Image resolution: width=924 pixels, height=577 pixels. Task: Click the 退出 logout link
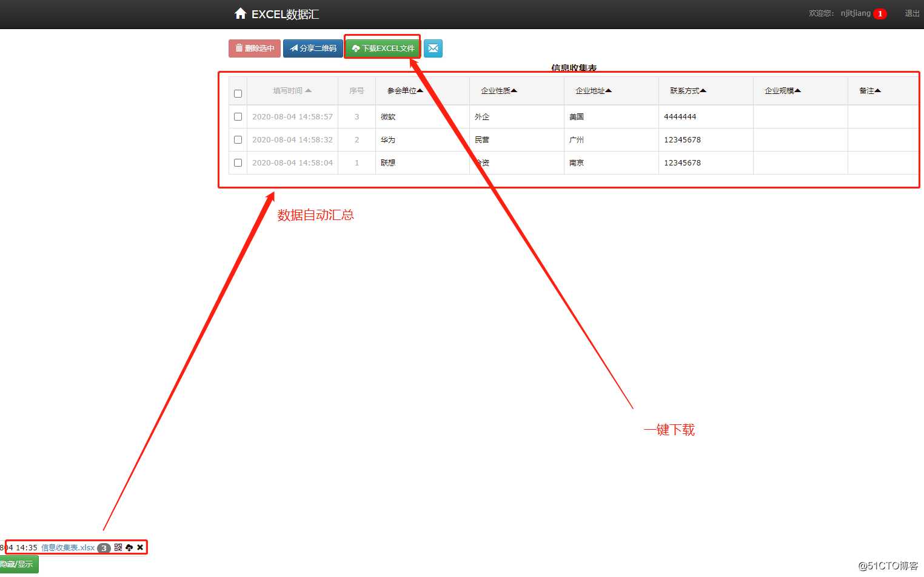coord(912,13)
